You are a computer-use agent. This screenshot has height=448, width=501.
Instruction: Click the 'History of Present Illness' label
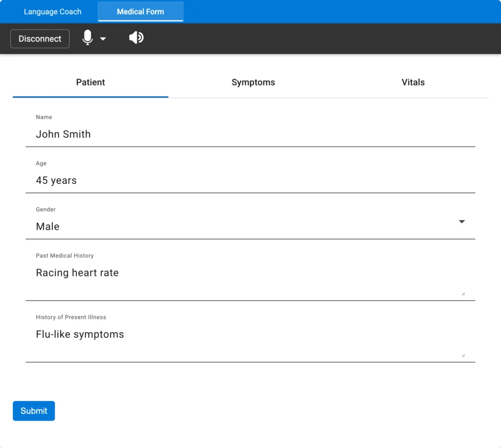coord(71,317)
